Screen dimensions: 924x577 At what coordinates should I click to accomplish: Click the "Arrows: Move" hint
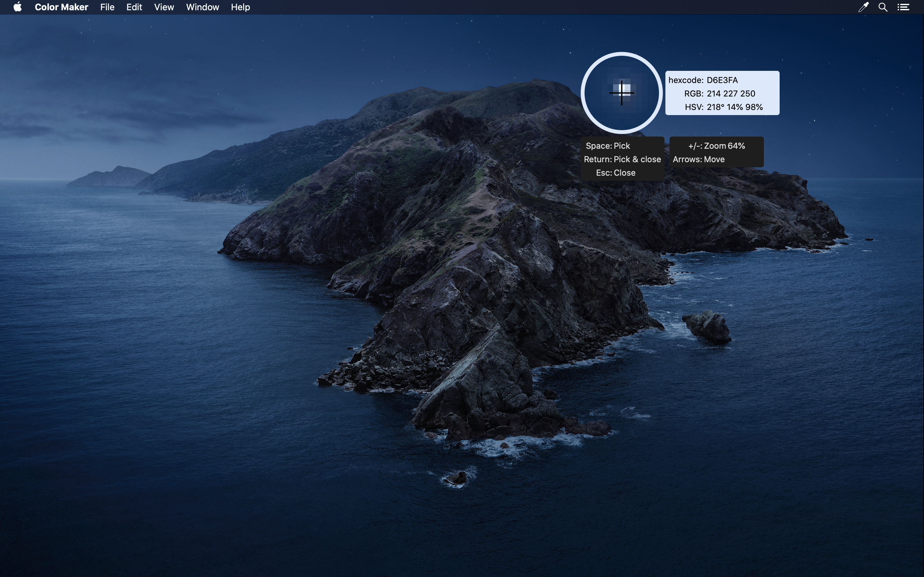click(698, 159)
